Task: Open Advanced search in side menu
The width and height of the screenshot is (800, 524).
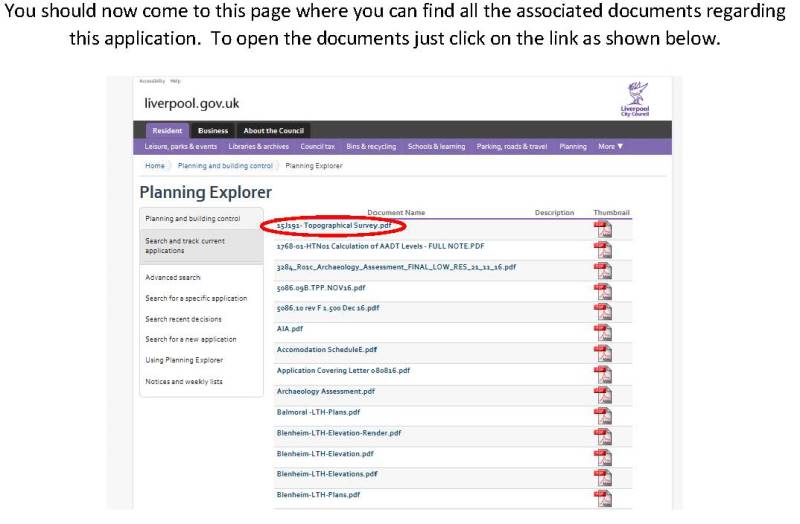Action: point(172,278)
